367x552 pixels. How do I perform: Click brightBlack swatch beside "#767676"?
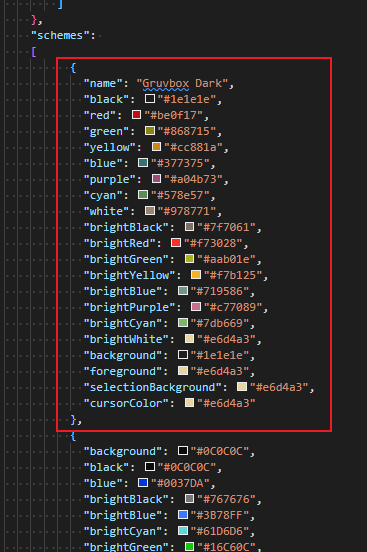point(189,499)
